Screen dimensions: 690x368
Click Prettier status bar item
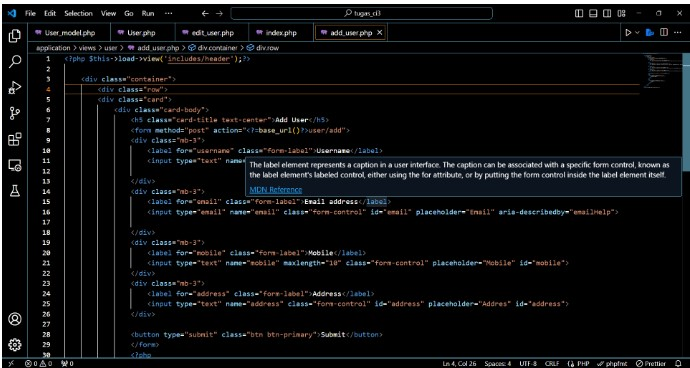pos(651,364)
